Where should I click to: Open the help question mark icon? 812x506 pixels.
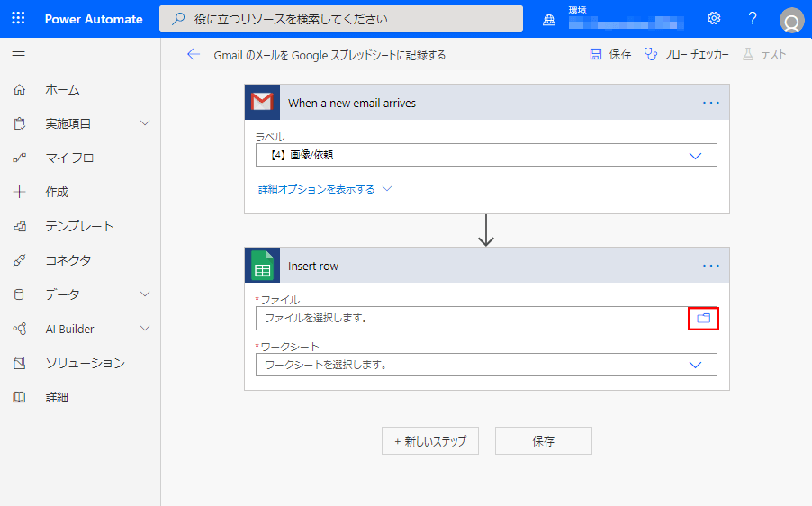[x=753, y=19]
